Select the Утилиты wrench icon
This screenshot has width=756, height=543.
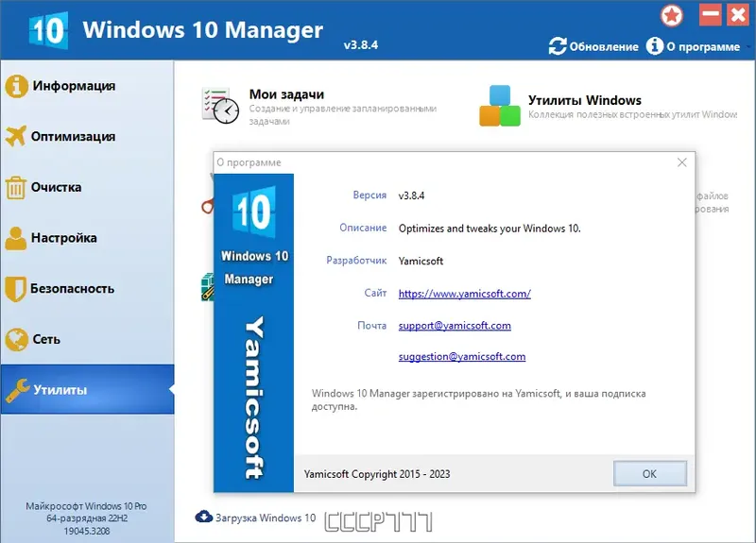(x=17, y=390)
